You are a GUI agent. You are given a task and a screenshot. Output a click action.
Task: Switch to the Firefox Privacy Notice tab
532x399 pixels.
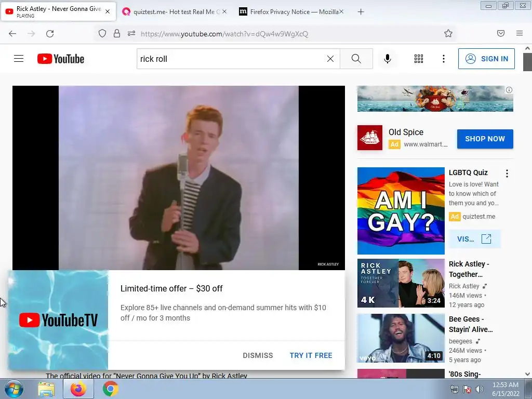(291, 12)
